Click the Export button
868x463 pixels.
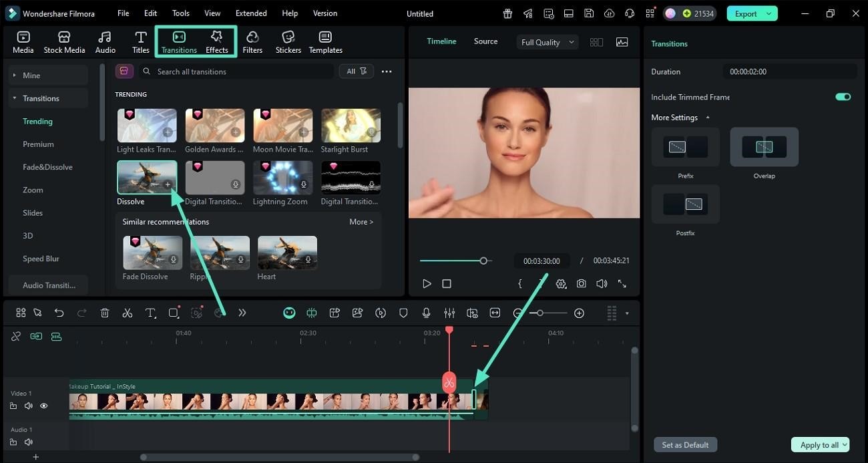pos(746,13)
